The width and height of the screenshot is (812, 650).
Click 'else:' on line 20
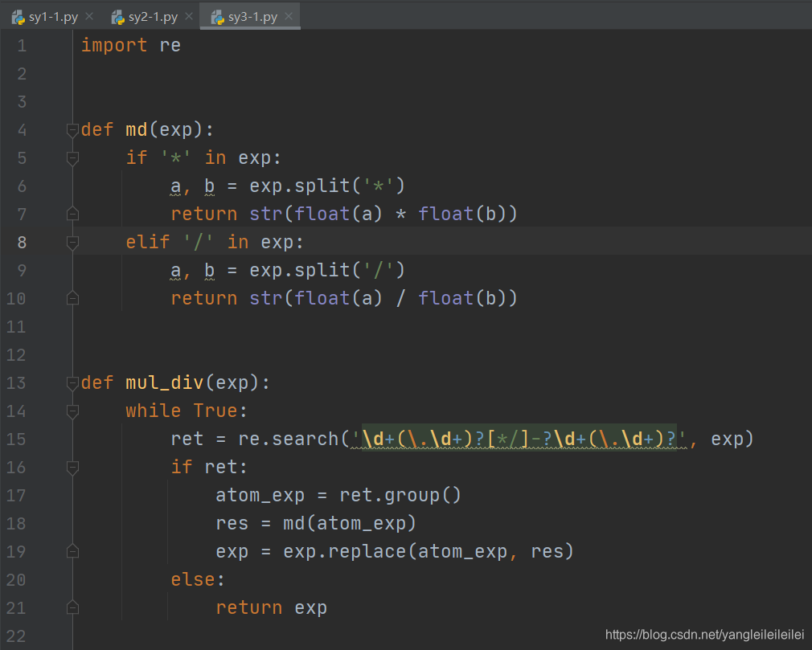pos(198,579)
